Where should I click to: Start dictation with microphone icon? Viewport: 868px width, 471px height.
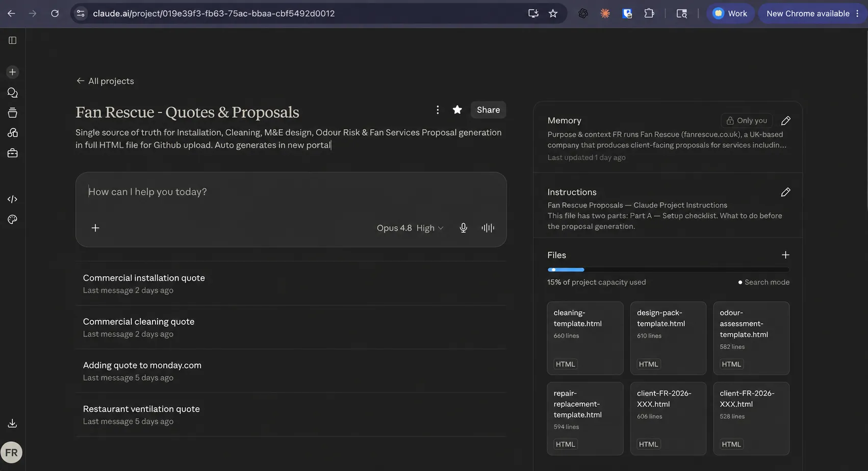(463, 228)
